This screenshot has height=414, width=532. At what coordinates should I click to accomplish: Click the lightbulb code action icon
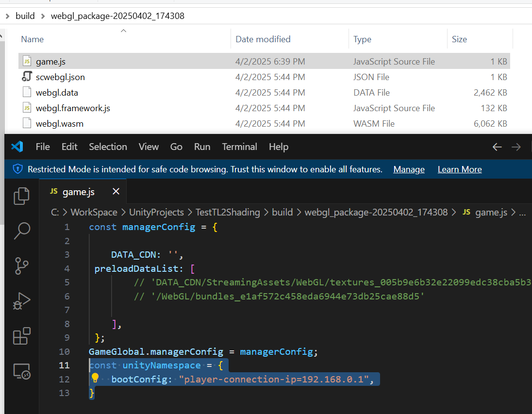click(95, 379)
